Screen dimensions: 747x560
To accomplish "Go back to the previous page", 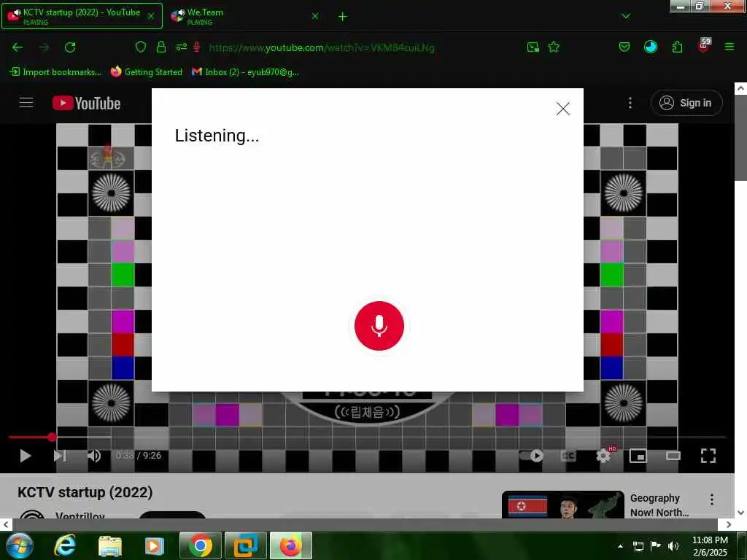I will (18, 47).
